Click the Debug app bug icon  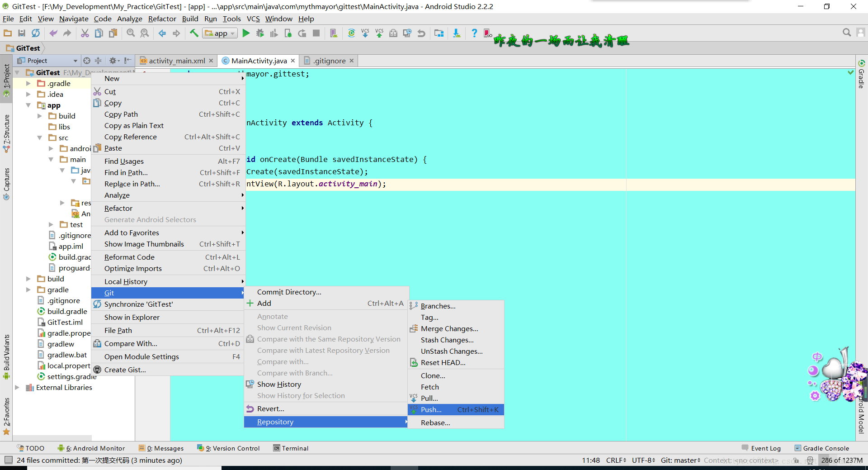(260, 33)
